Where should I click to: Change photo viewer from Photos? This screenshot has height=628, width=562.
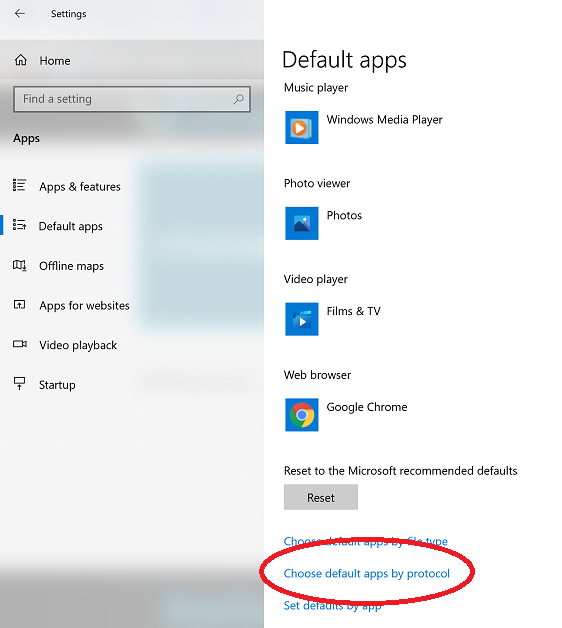point(344,215)
